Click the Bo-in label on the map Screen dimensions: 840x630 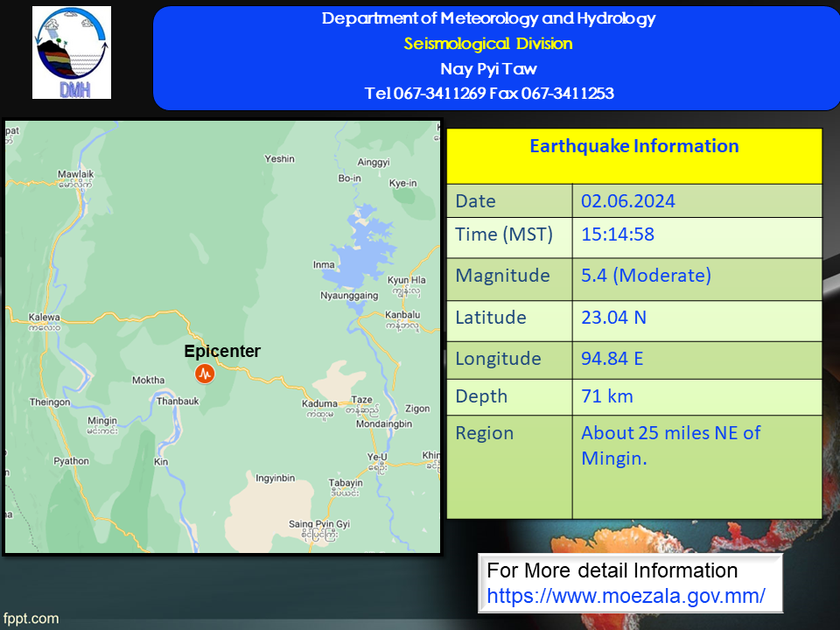click(350, 178)
